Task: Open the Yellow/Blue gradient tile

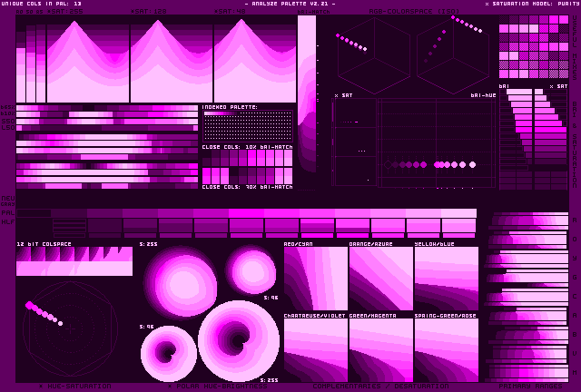Action: pos(446,279)
